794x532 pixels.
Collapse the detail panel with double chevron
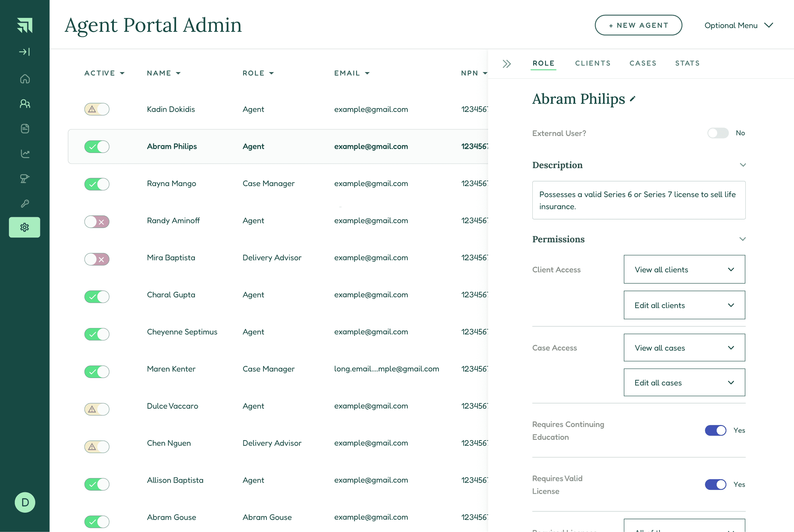[x=506, y=64]
